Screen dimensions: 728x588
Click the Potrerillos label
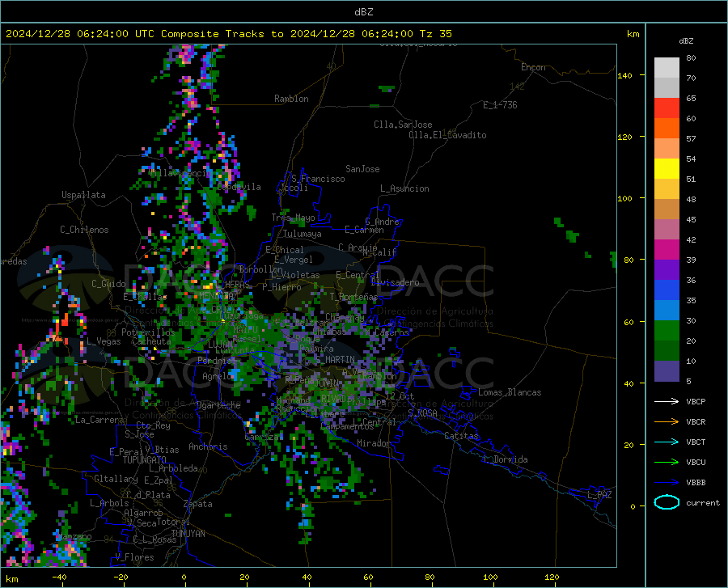[148, 332]
